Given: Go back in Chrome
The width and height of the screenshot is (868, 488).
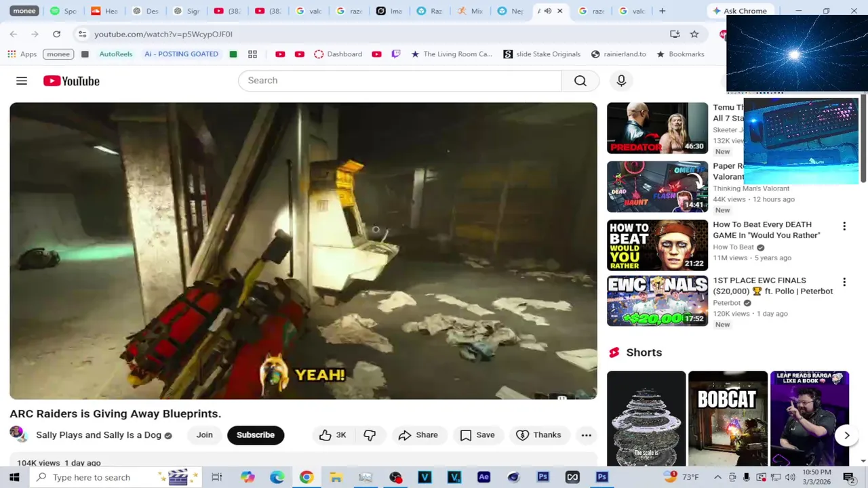Looking at the screenshot, I should point(14,34).
